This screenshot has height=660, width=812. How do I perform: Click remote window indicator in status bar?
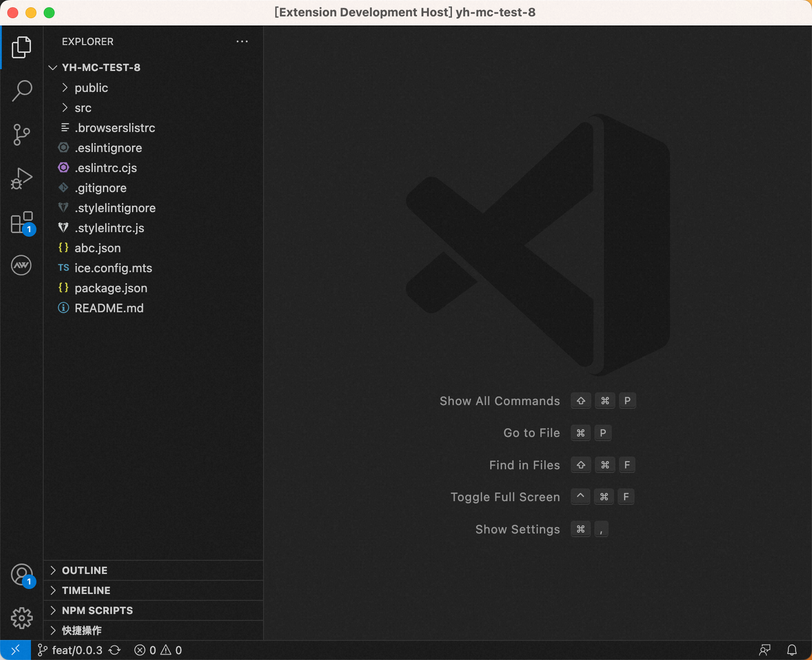15,650
